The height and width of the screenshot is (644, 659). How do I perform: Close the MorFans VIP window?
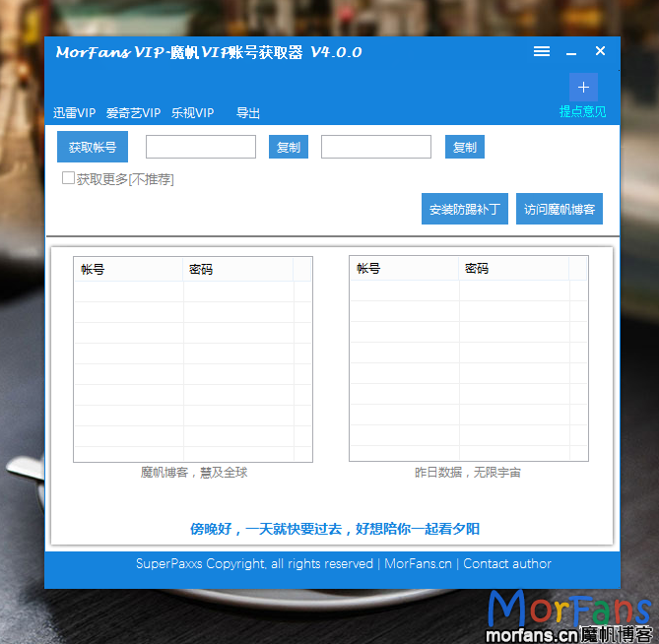point(600,51)
